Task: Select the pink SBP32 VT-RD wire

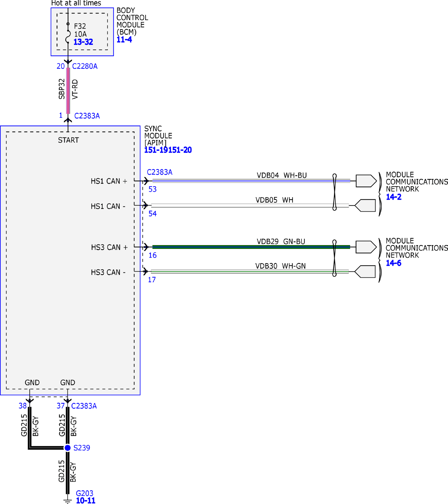Action: click(68, 91)
